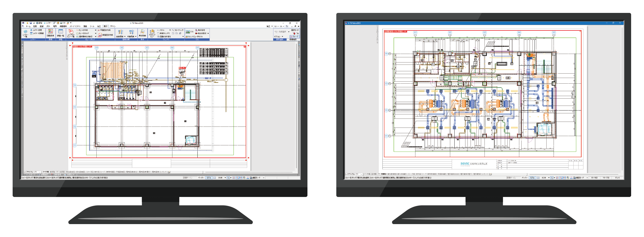The width and height of the screenshot is (644, 237).
Task: Select 空調図 sheet tab in right window
Action: tap(384, 174)
